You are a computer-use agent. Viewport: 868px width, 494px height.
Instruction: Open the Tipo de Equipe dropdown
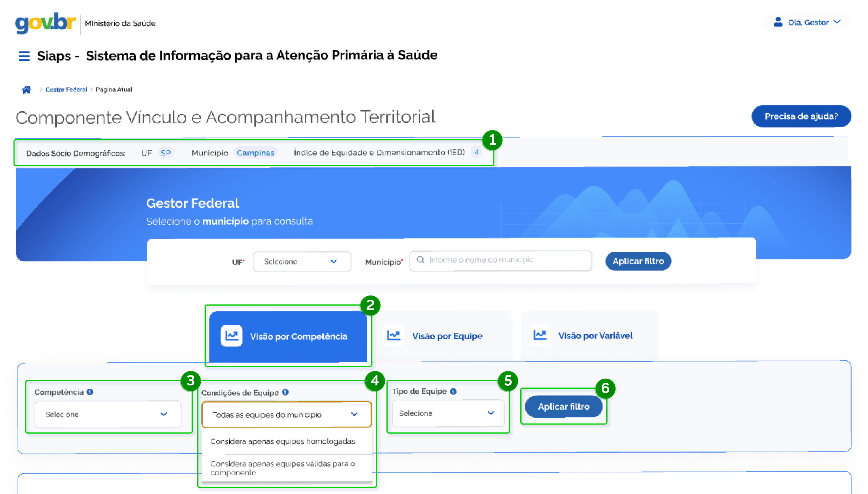click(x=448, y=413)
